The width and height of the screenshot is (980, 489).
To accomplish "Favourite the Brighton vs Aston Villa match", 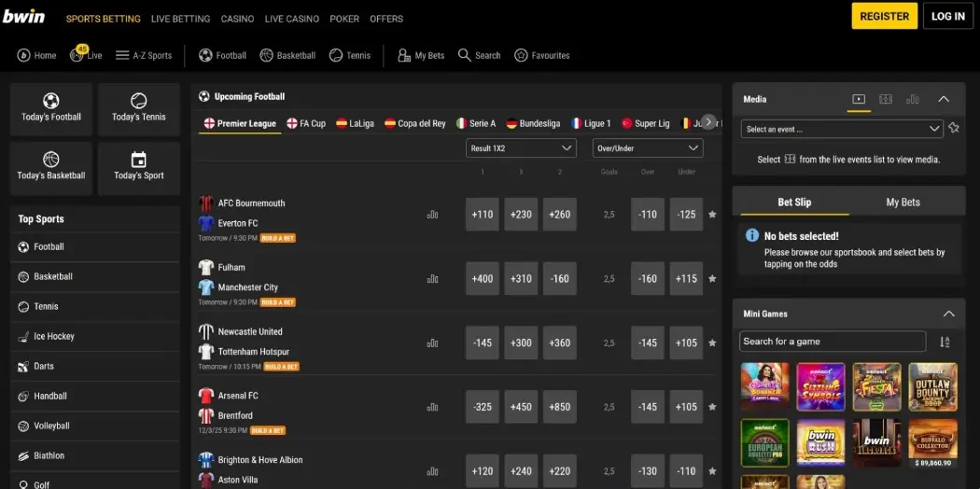I will 712,471.
